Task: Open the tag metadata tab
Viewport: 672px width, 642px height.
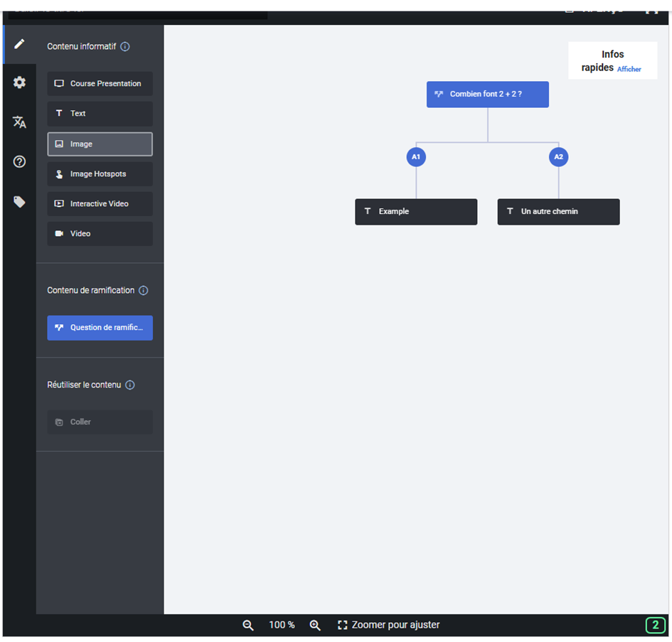Action: [x=19, y=202]
